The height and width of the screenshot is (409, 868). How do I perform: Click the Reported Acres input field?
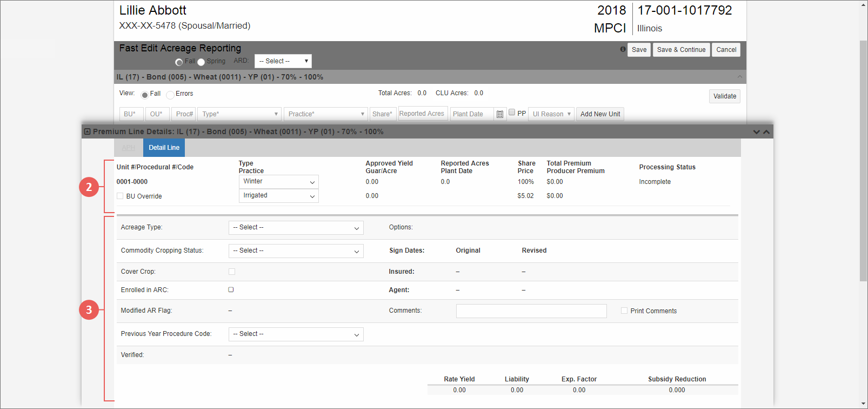423,114
